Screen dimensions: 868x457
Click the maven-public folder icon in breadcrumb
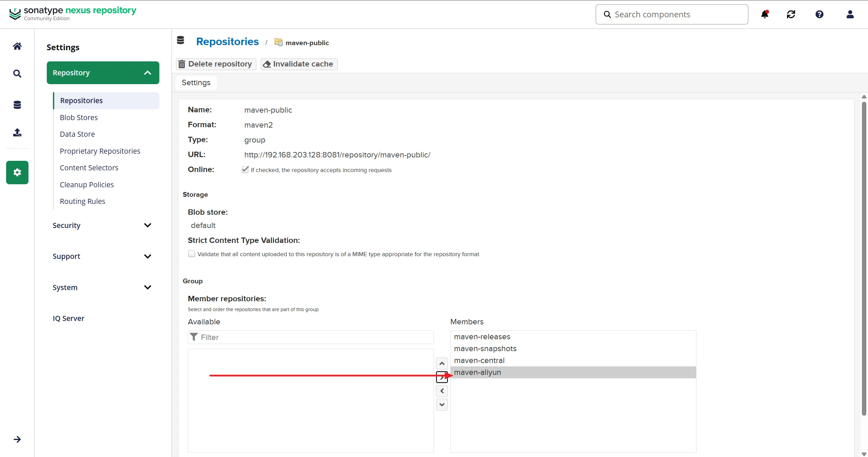[x=278, y=42]
